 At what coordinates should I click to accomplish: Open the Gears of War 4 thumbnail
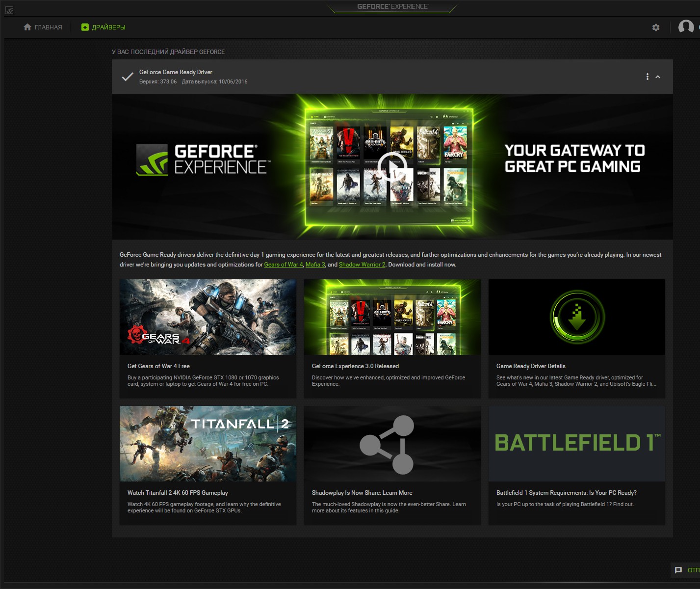point(208,317)
